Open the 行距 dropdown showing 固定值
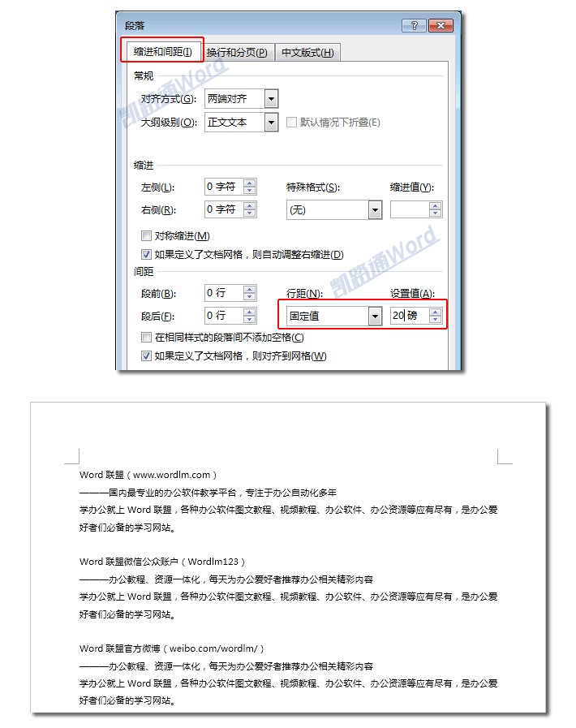Screen dimensions: 576x728 [374, 316]
